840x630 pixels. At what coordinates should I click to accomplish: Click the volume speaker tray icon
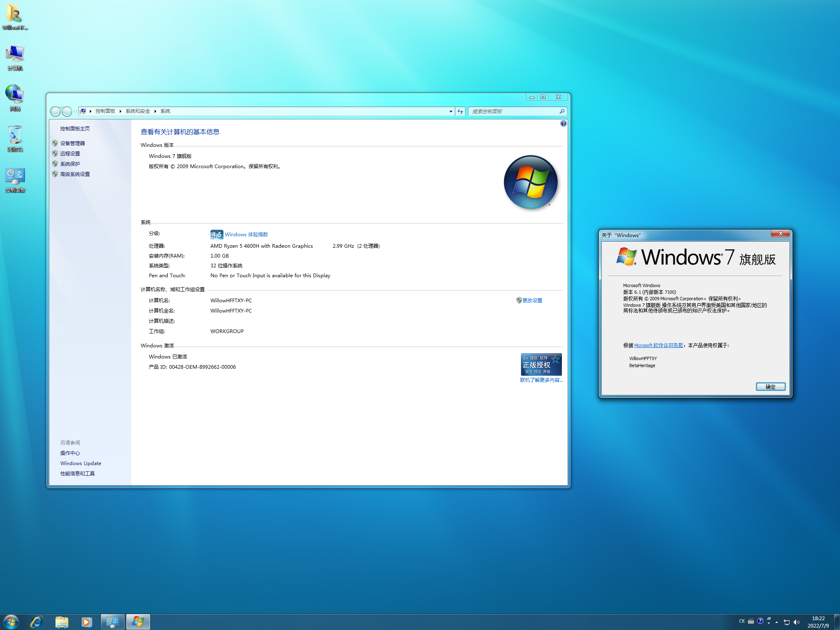tap(797, 622)
